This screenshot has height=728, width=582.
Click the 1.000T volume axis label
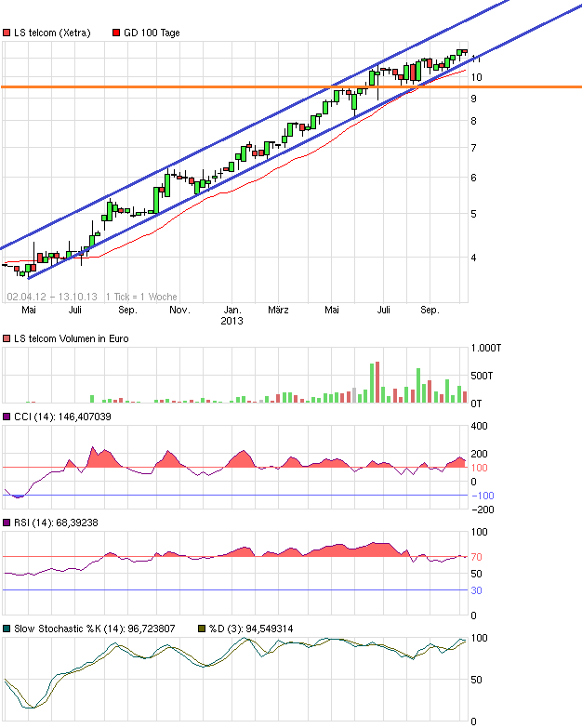pyautogui.click(x=486, y=347)
